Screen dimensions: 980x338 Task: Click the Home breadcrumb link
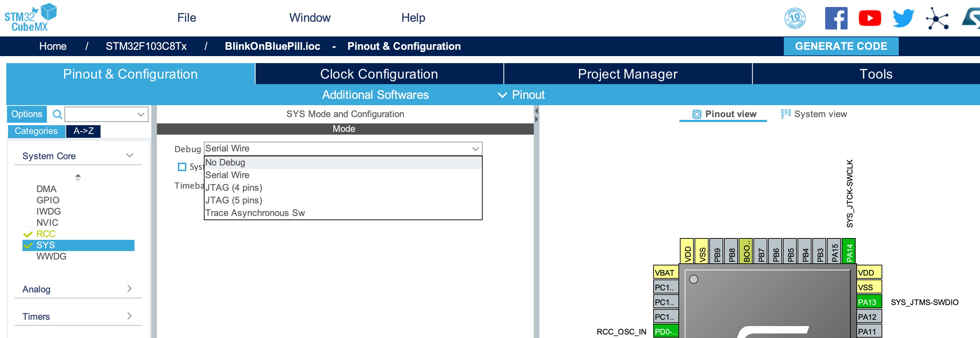pyautogui.click(x=53, y=46)
